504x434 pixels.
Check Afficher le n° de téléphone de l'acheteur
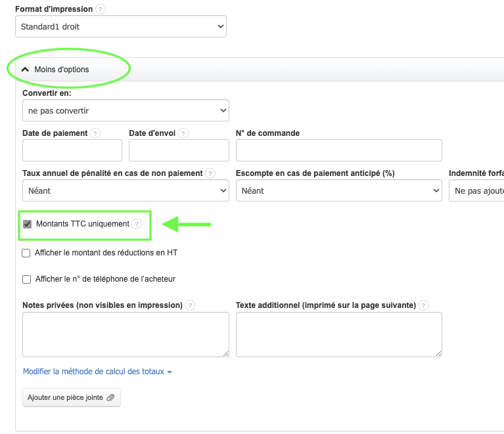(27, 279)
